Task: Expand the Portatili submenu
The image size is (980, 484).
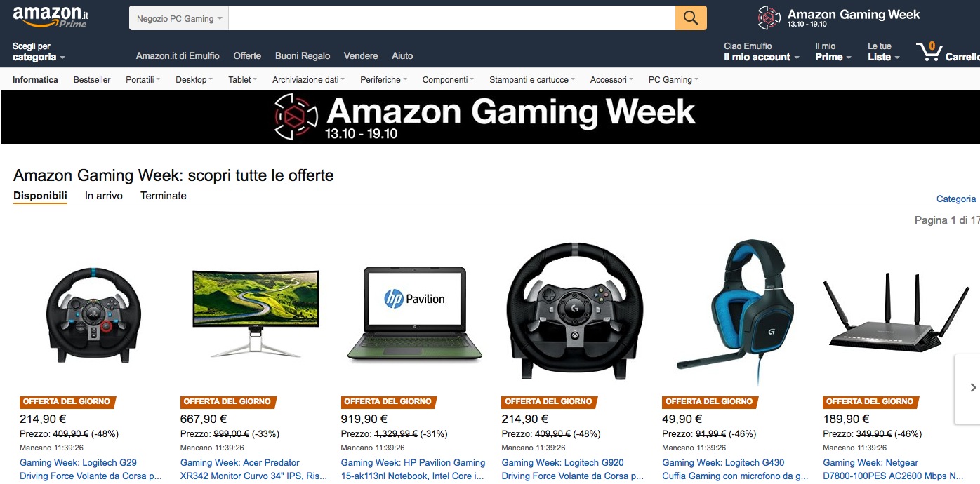Action: (x=143, y=80)
